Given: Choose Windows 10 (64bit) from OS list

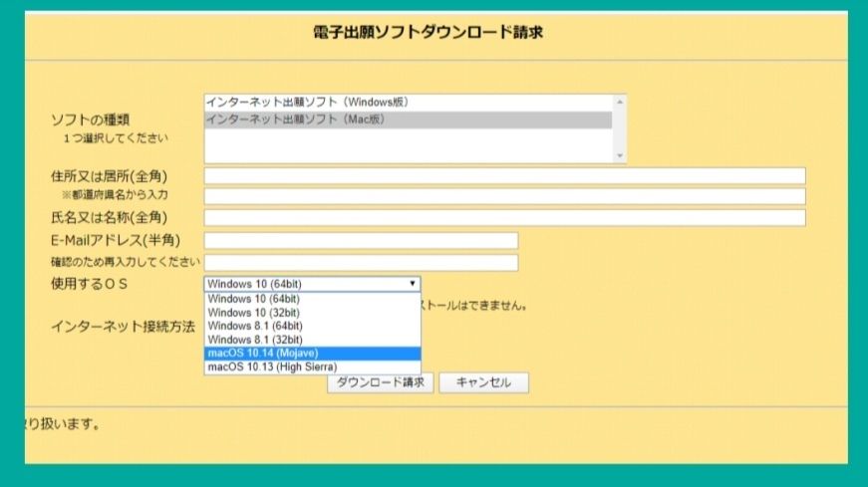Looking at the screenshot, I should click(x=254, y=299).
